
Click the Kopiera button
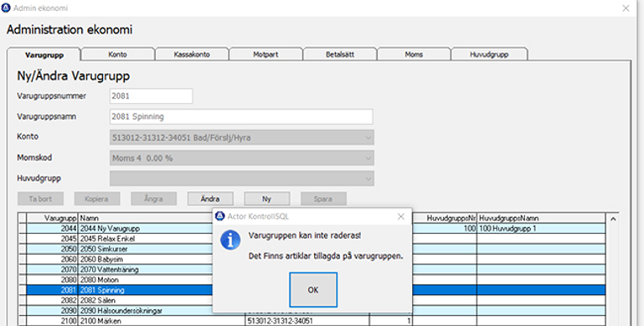coord(97,199)
